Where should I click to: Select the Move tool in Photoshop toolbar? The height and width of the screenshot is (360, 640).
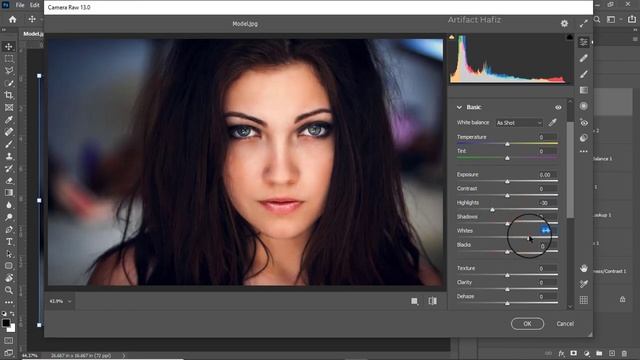(x=9, y=47)
